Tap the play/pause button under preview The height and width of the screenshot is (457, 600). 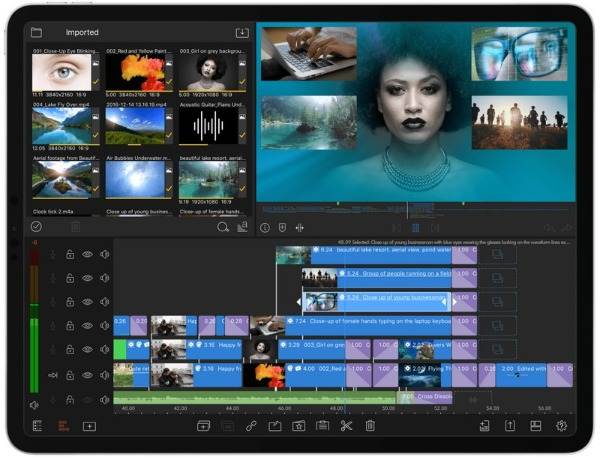pos(416,228)
